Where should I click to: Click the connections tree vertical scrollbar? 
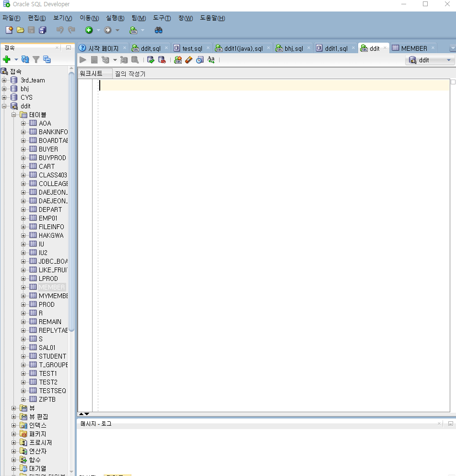coord(71,202)
